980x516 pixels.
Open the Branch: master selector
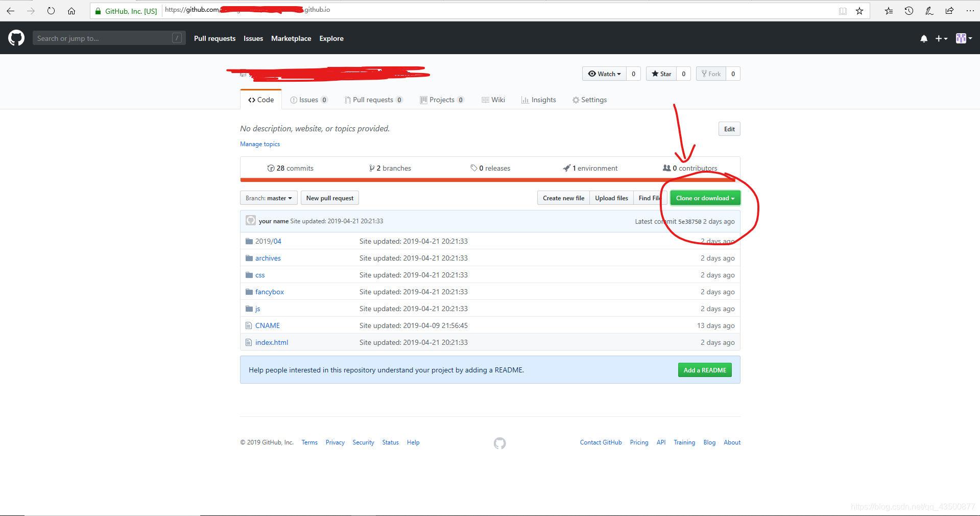point(269,198)
